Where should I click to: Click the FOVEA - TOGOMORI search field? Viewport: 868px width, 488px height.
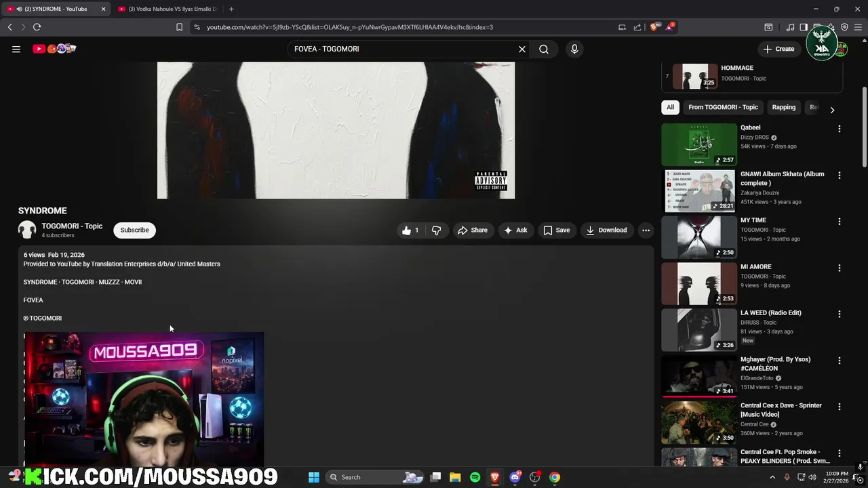[403, 49]
